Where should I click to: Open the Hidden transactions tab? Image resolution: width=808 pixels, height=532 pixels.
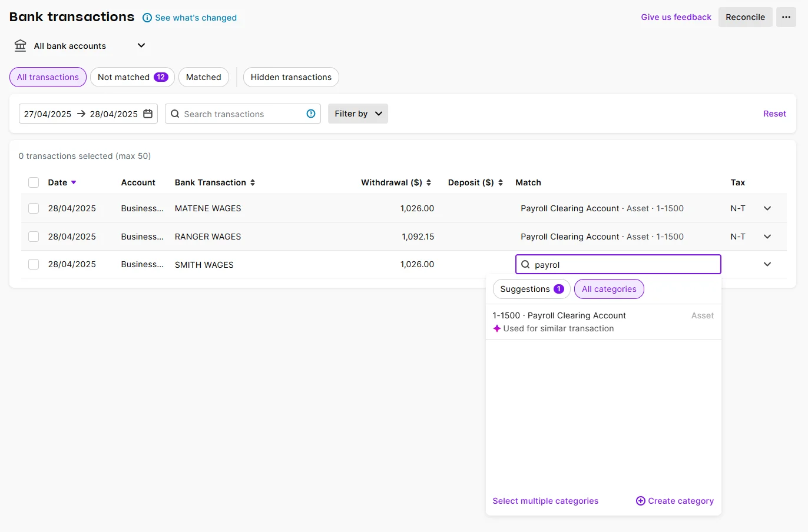click(290, 77)
